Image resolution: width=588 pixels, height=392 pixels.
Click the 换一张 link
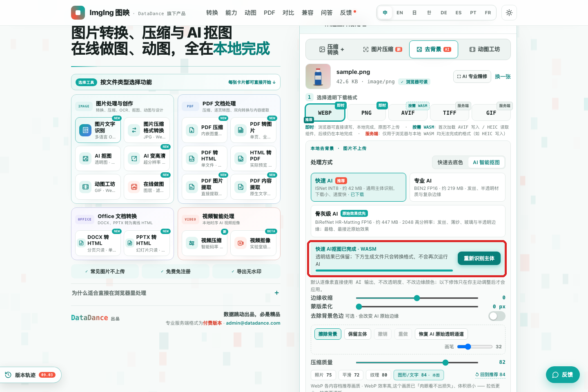point(503,76)
